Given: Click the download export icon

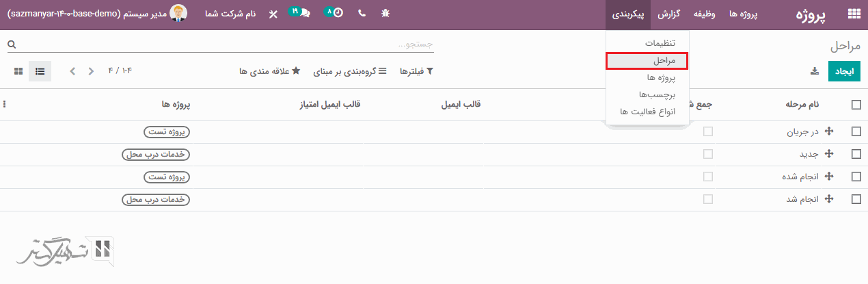Looking at the screenshot, I should (x=814, y=71).
